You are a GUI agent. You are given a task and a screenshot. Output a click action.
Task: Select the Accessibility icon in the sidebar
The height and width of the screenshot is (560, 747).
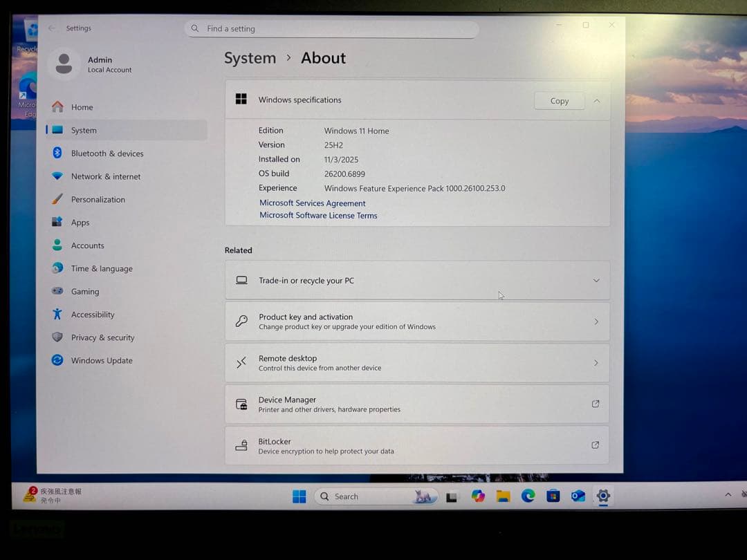tap(57, 315)
